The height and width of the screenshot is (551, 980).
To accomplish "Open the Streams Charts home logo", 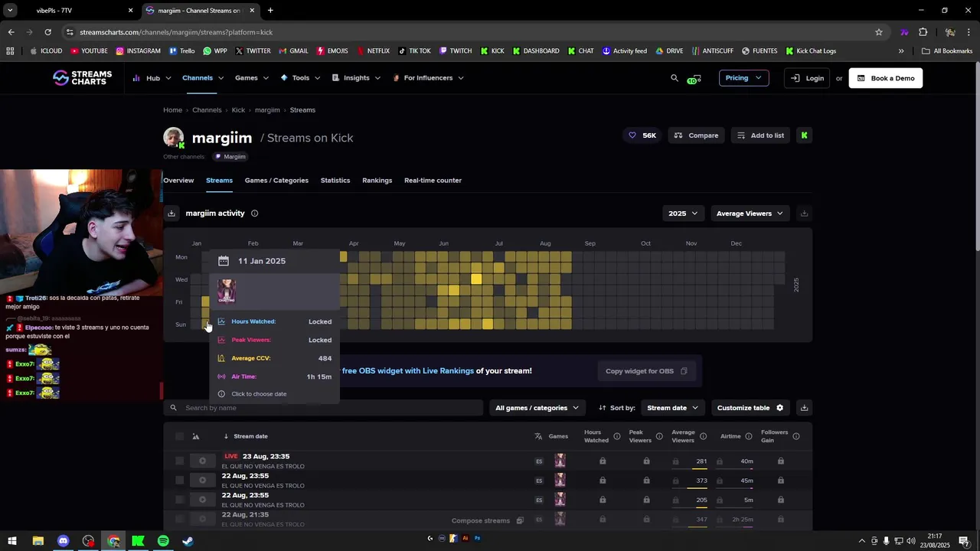I will (82, 77).
